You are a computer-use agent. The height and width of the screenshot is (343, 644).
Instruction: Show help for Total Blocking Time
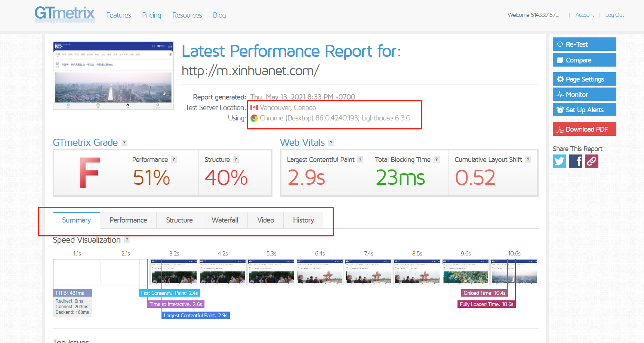(x=437, y=159)
